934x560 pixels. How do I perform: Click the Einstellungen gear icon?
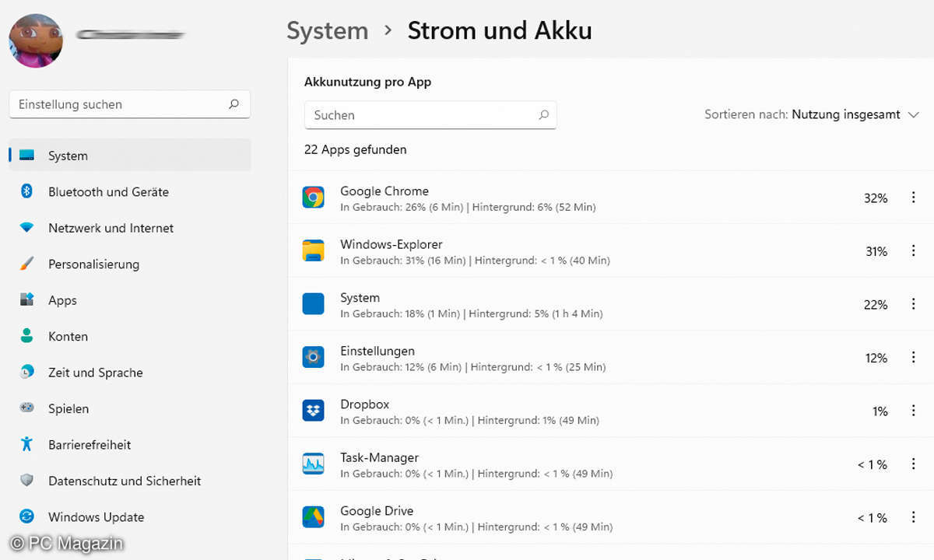point(313,357)
